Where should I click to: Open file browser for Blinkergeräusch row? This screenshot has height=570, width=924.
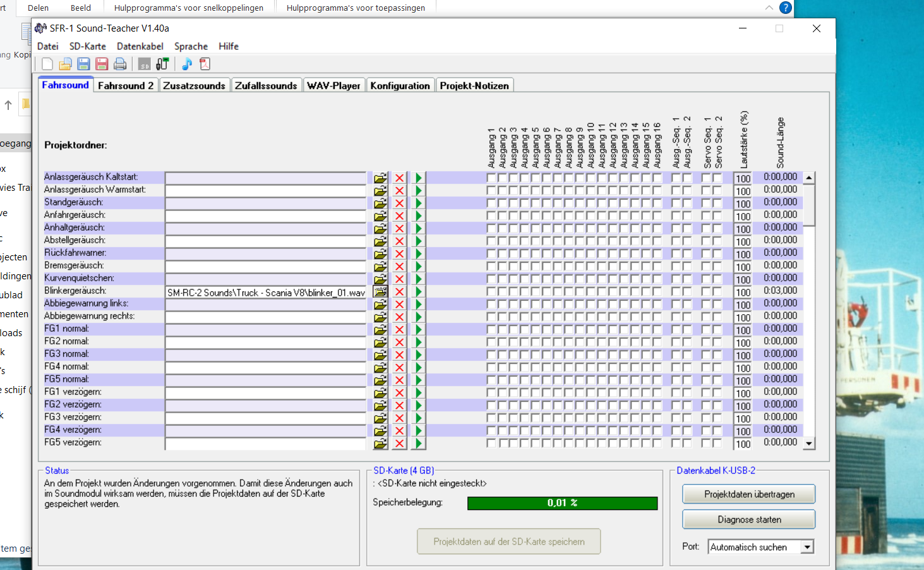tap(380, 292)
